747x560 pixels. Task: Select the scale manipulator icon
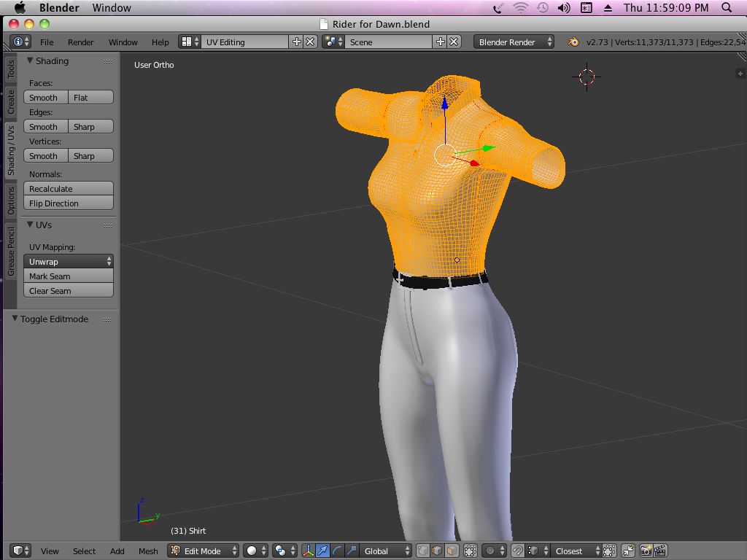click(x=352, y=551)
